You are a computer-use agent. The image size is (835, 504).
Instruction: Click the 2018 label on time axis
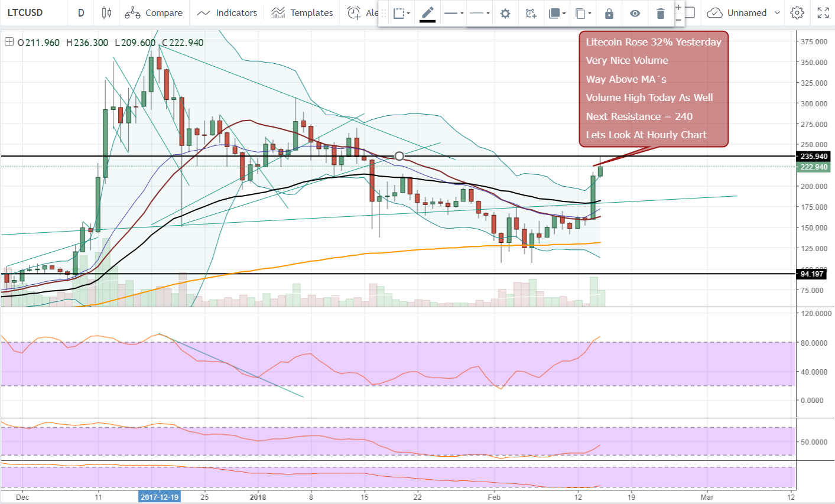tap(258, 497)
